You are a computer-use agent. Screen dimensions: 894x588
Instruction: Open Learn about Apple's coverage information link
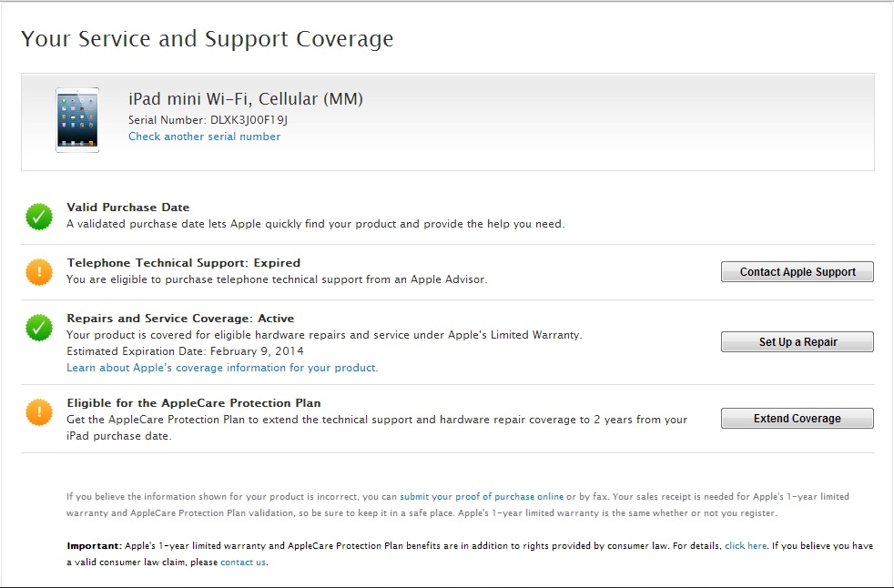pyautogui.click(x=222, y=368)
